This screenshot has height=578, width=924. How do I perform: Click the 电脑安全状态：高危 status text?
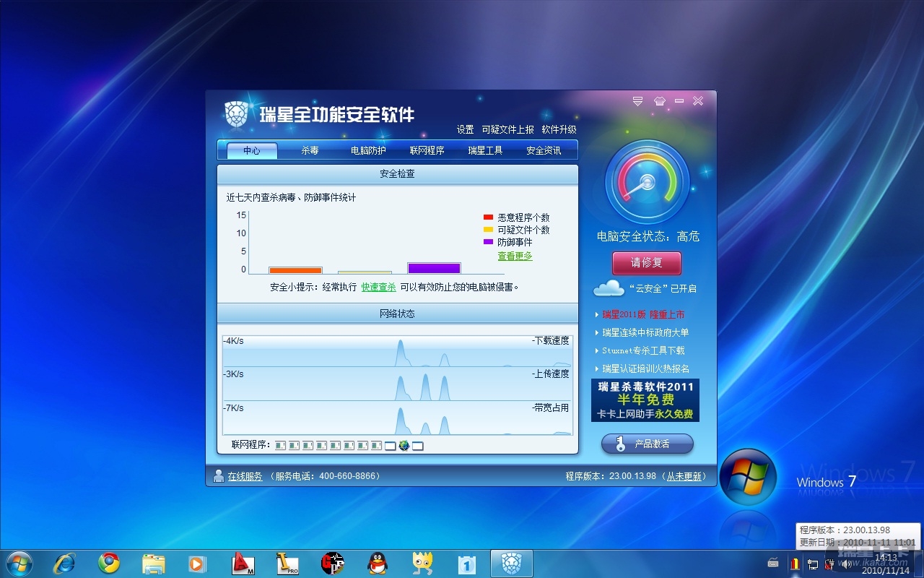[648, 236]
